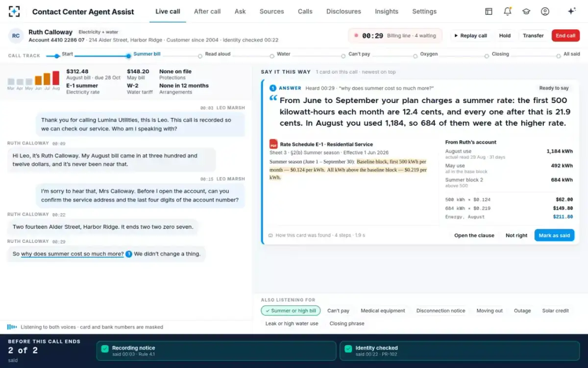This screenshot has width=588, height=368.
Task: Click the Transfer button
Action: (533, 35)
